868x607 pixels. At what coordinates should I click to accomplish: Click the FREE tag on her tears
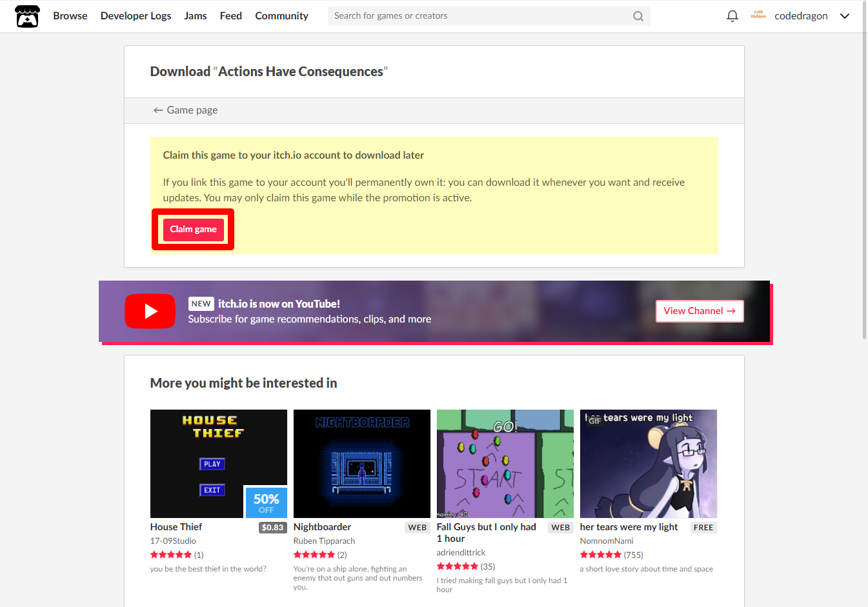coord(703,528)
